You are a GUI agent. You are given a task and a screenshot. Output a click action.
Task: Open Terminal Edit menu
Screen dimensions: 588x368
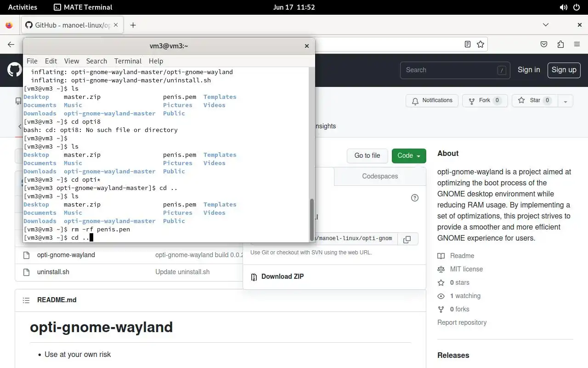(51, 61)
